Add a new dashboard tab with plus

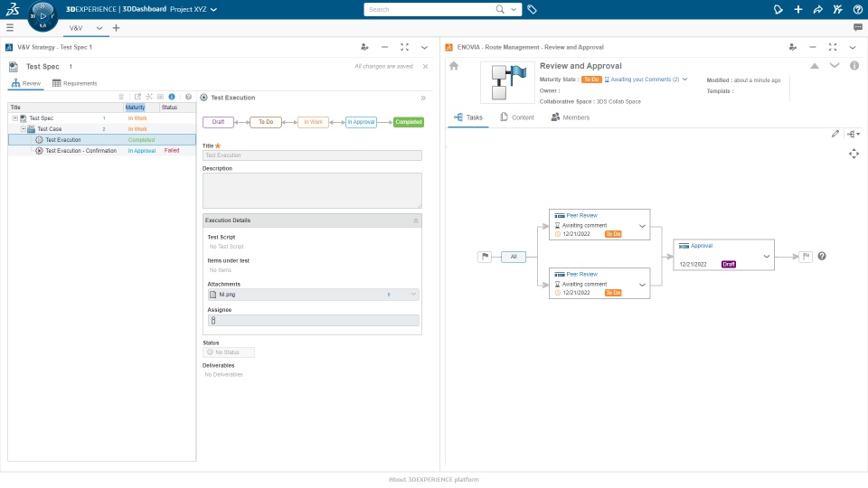116,28
